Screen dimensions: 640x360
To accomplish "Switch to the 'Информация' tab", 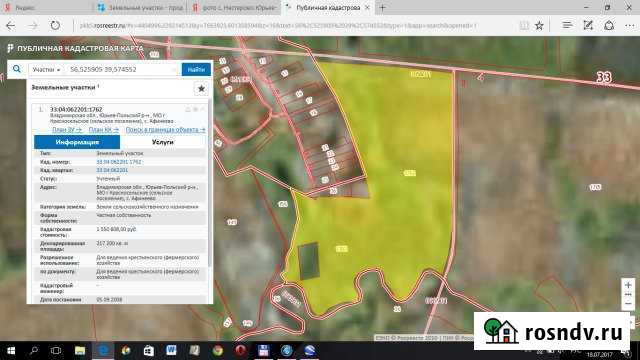I will point(77,142).
